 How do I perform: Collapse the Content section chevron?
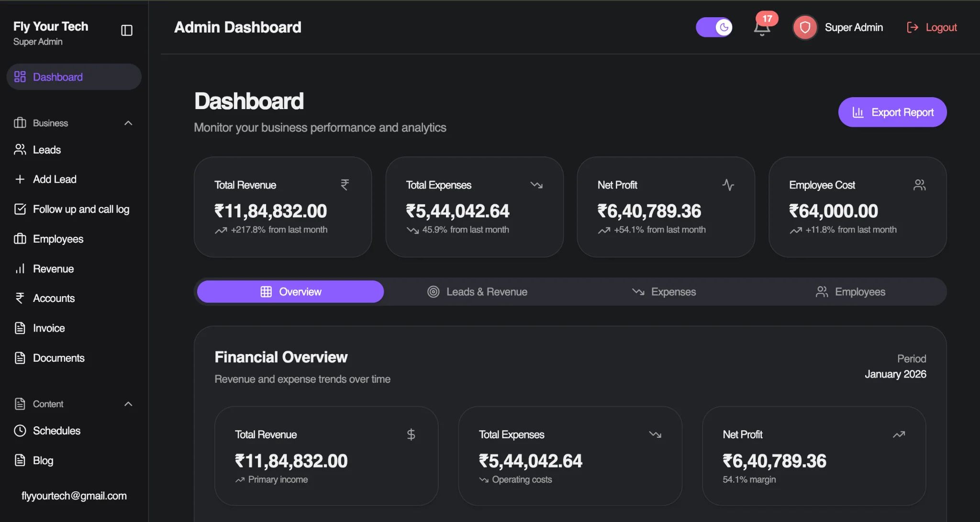point(128,404)
